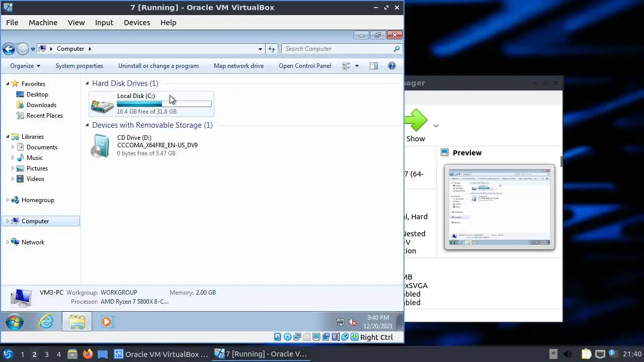Image resolution: width=644 pixels, height=362 pixels.
Task: Expand the Network tree node
Action: point(8,242)
